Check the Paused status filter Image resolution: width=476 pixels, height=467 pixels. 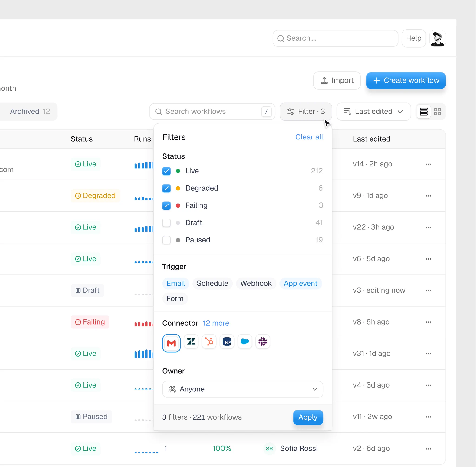pos(166,240)
